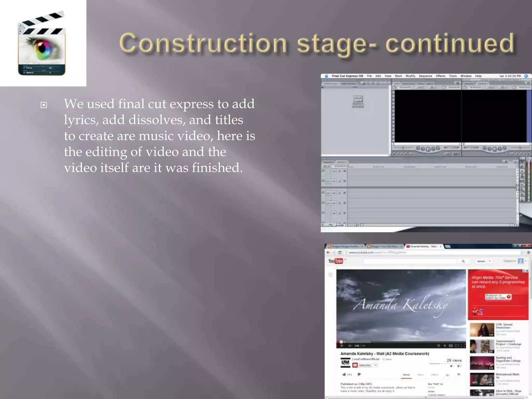The image size is (532, 399).
Task: Choose the Slip tool in the palette
Action: (x=522, y=181)
